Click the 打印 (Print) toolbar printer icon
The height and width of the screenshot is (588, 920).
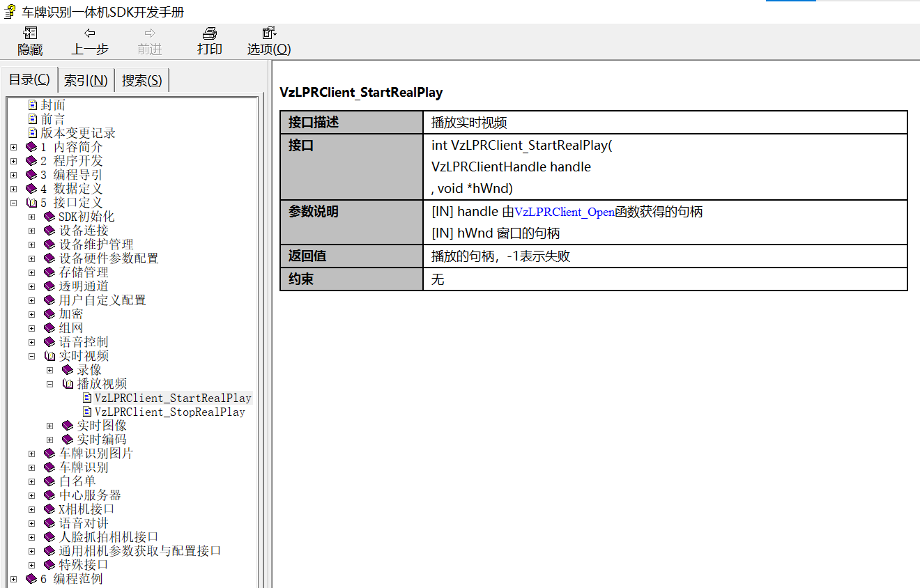pos(210,33)
